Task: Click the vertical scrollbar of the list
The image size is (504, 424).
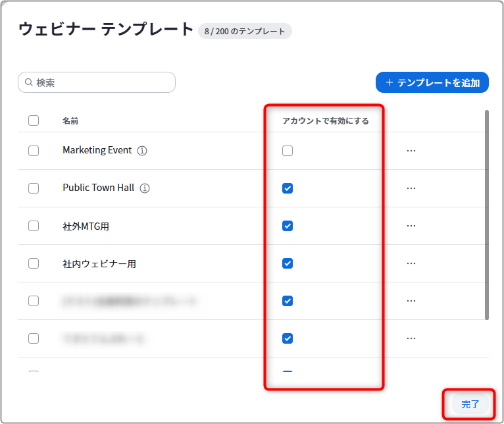Action: (487, 215)
